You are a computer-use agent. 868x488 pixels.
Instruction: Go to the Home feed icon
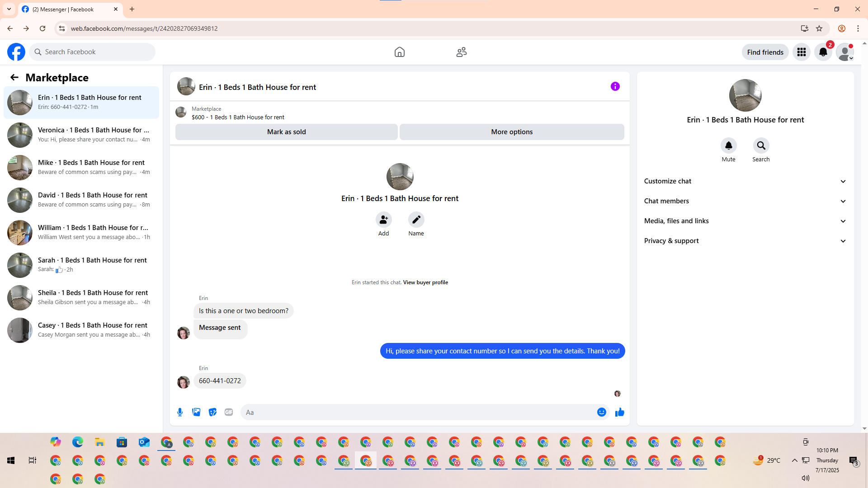[400, 52]
